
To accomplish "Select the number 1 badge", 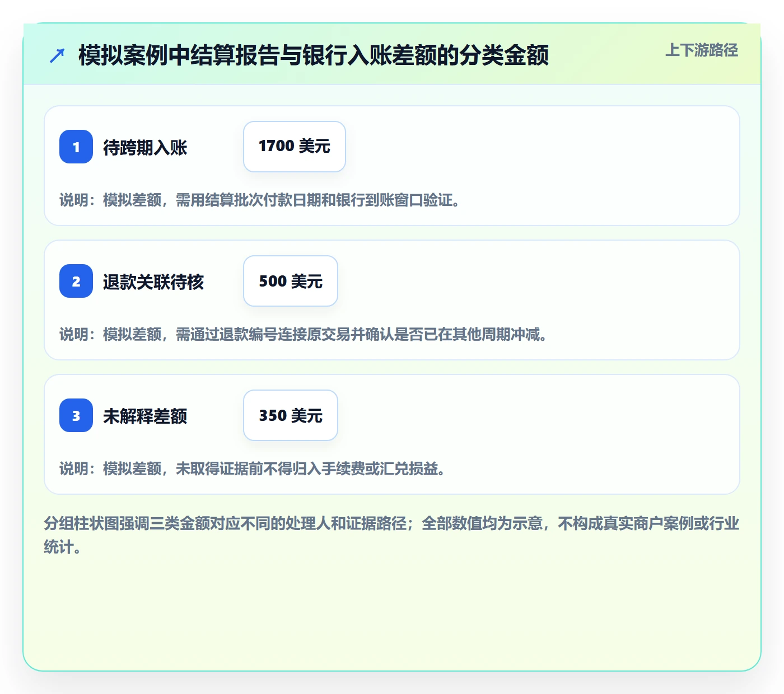I will coord(76,147).
